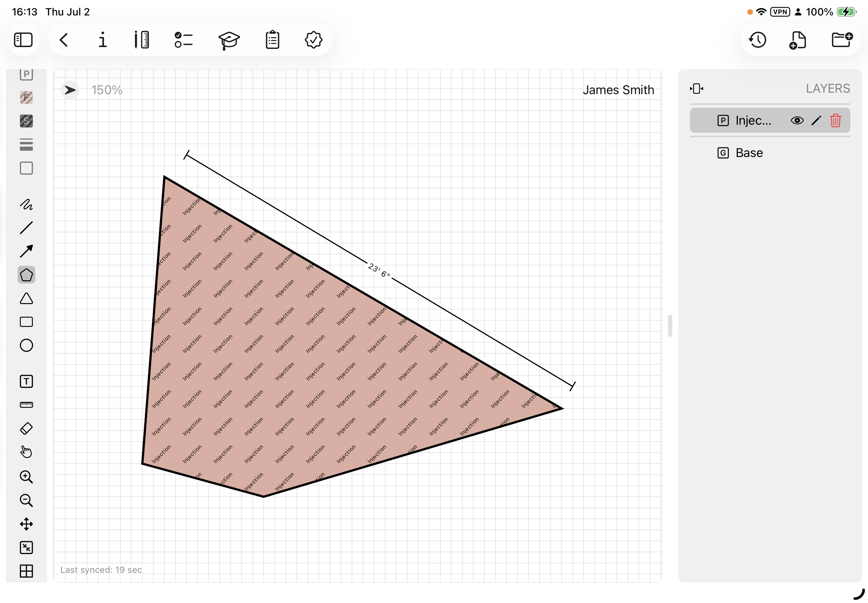Toggle the sidebar panel icon

[24, 40]
